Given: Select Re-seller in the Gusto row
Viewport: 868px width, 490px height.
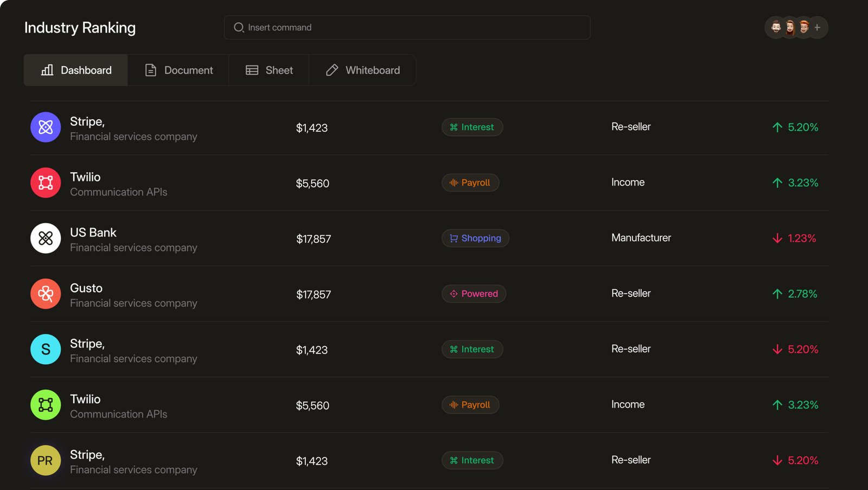Looking at the screenshot, I should pyautogui.click(x=631, y=293).
